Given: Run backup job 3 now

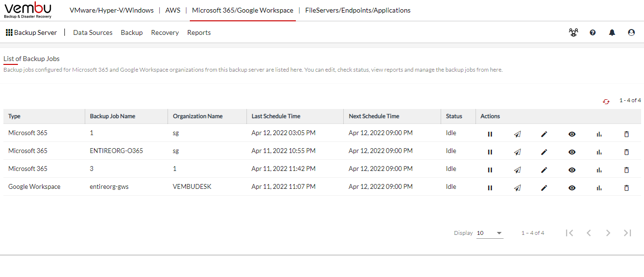Looking at the screenshot, I should [517, 170].
